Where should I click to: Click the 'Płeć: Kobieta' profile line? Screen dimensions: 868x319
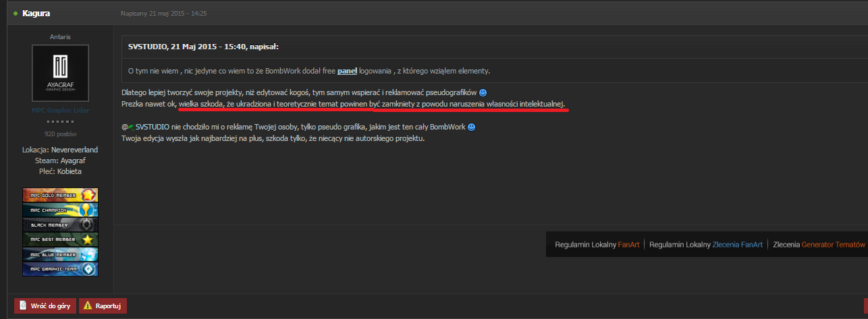(60, 171)
